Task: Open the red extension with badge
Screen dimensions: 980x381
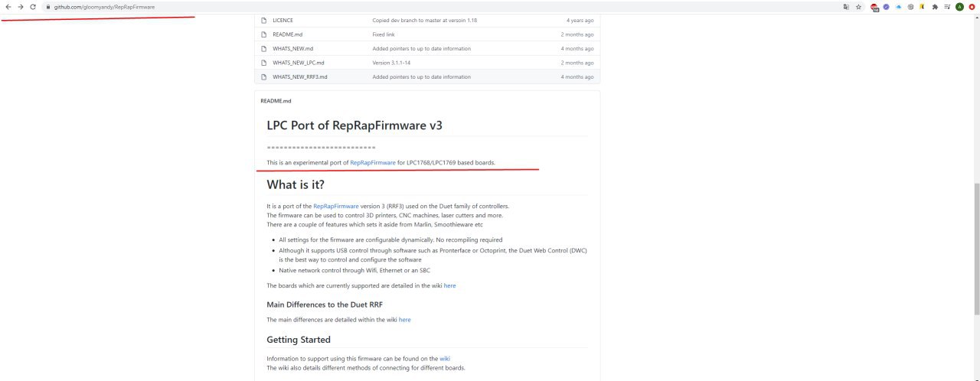Action: (x=874, y=6)
